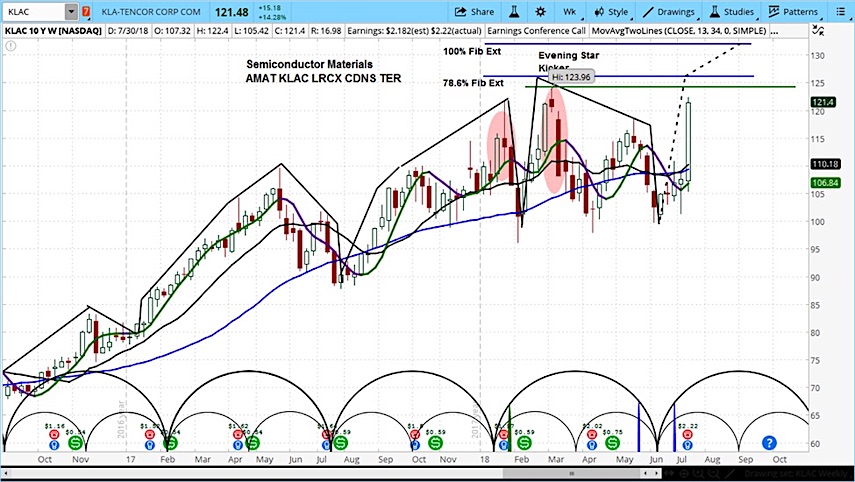Click the KLAC symbol input field

[x=34, y=11]
